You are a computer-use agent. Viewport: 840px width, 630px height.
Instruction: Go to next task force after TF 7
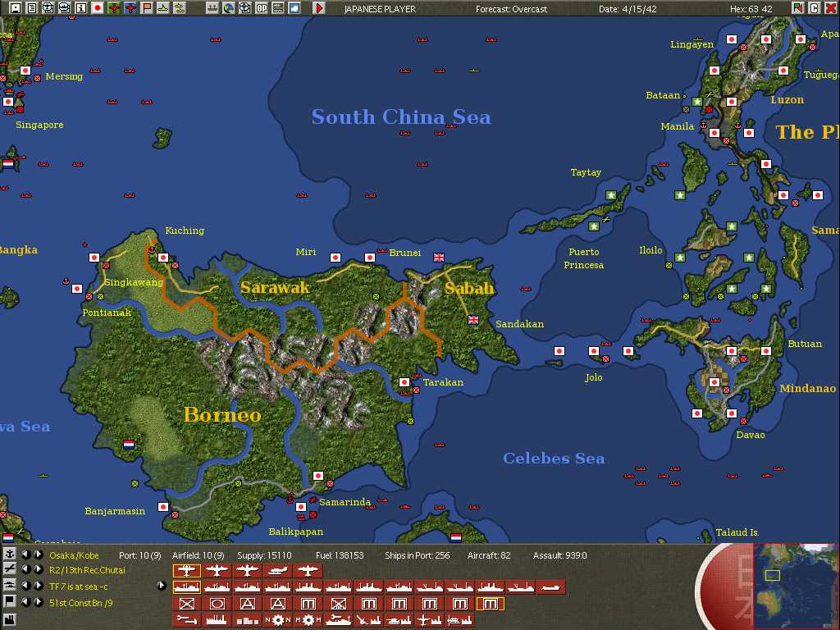pos(38,586)
